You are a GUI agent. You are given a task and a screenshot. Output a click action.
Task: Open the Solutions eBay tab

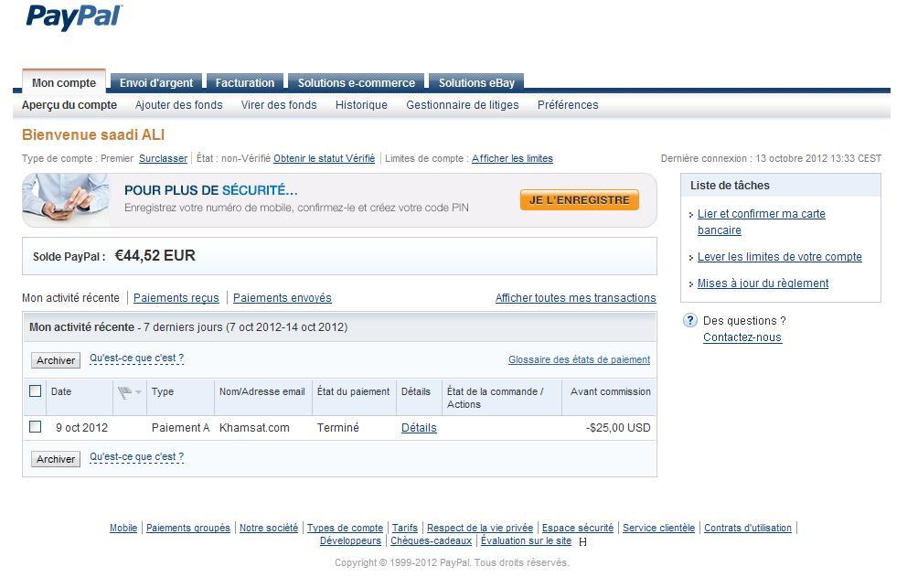pos(476,82)
